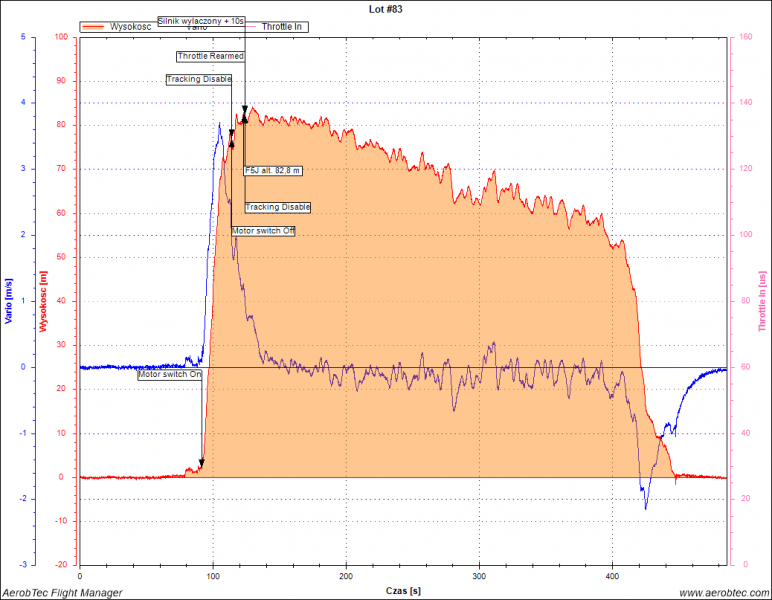Select the 'Motor switch On' annotation

click(170, 374)
